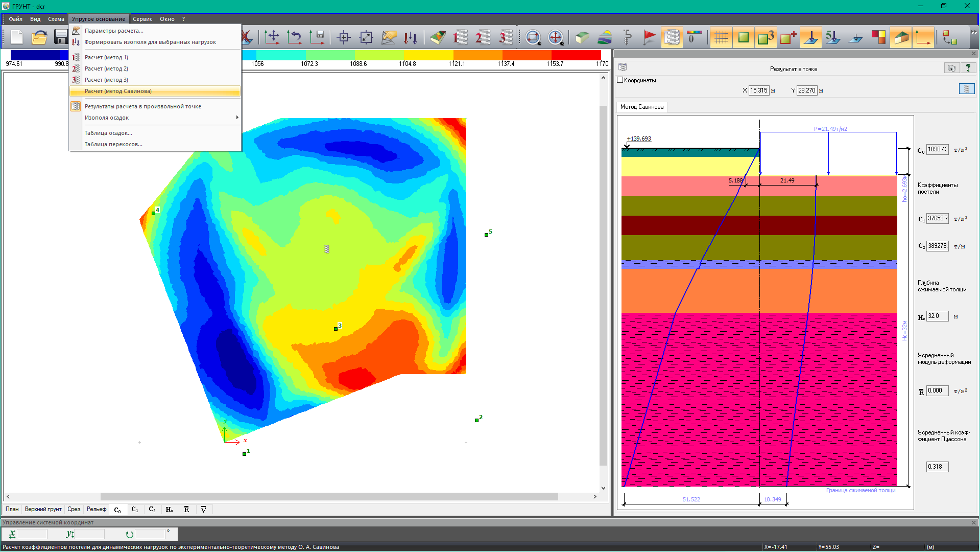Click the scroll down arrow of plan view
The width and height of the screenshot is (980, 552).
click(603, 488)
